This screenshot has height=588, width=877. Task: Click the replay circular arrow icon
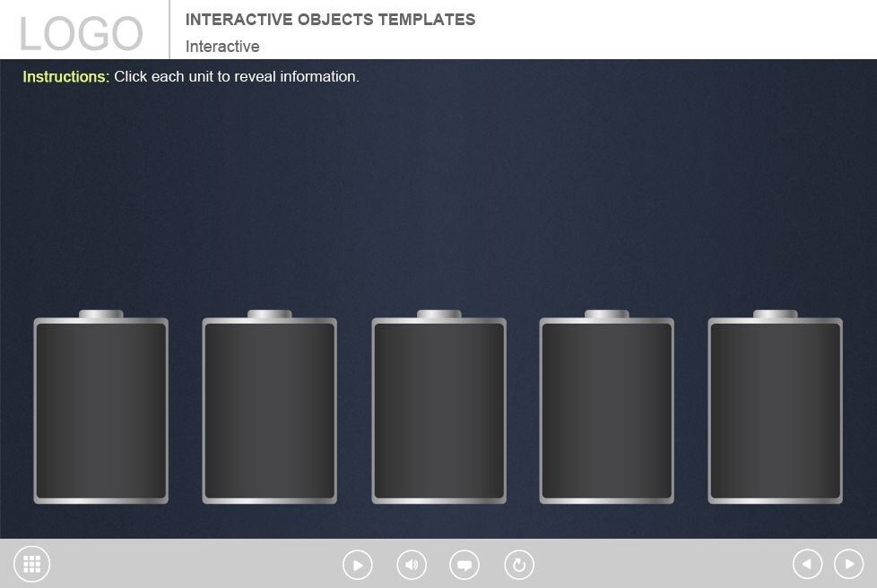pyautogui.click(x=519, y=565)
